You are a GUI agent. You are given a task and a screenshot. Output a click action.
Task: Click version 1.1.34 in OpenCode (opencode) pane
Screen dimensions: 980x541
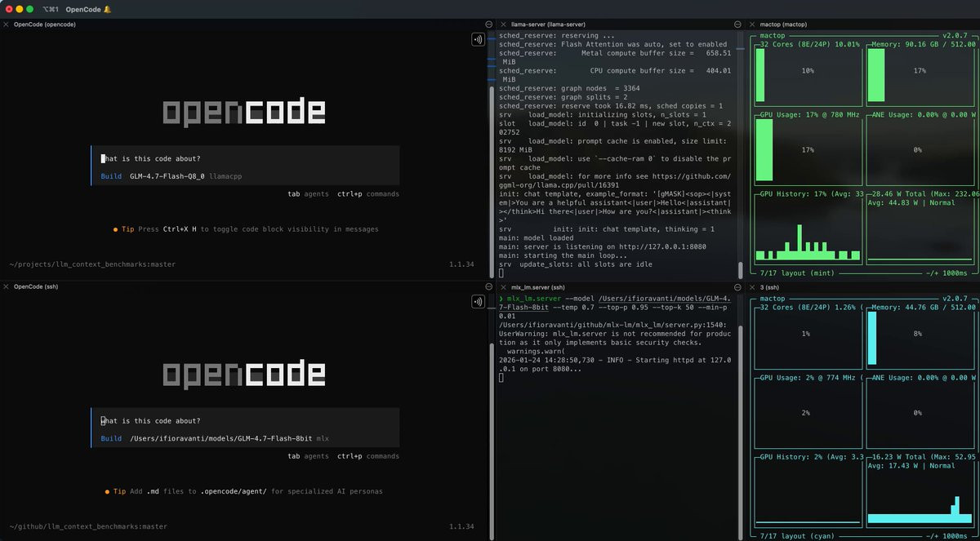point(461,264)
